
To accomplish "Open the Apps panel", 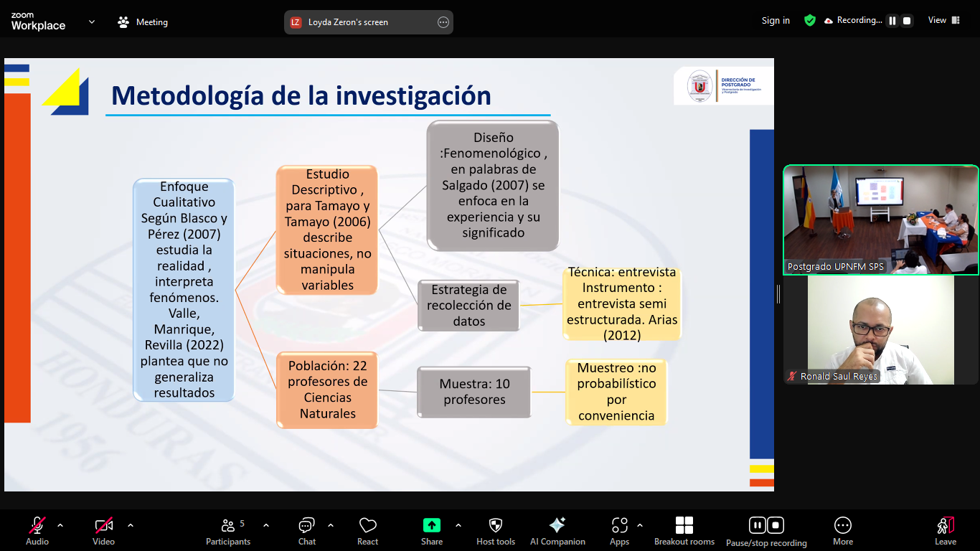I will pyautogui.click(x=620, y=531).
